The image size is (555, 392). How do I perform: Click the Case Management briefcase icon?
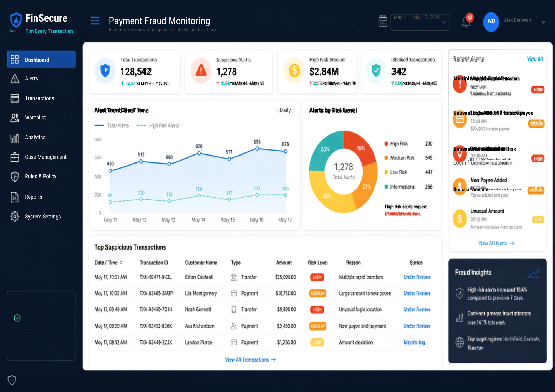(x=15, y=157)
